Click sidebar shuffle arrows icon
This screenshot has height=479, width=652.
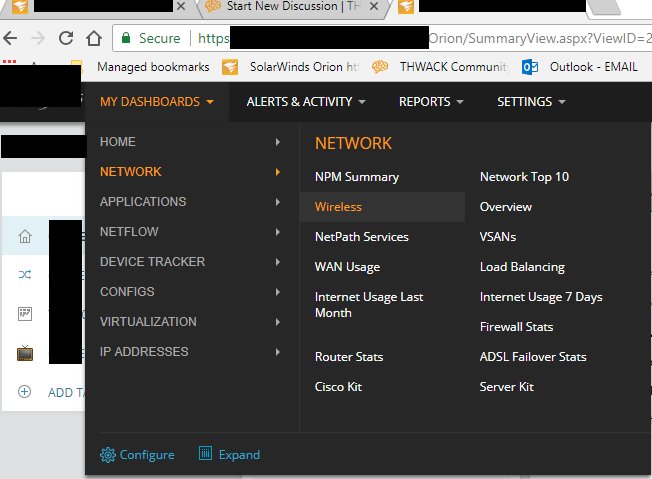[x=25, y=274]
